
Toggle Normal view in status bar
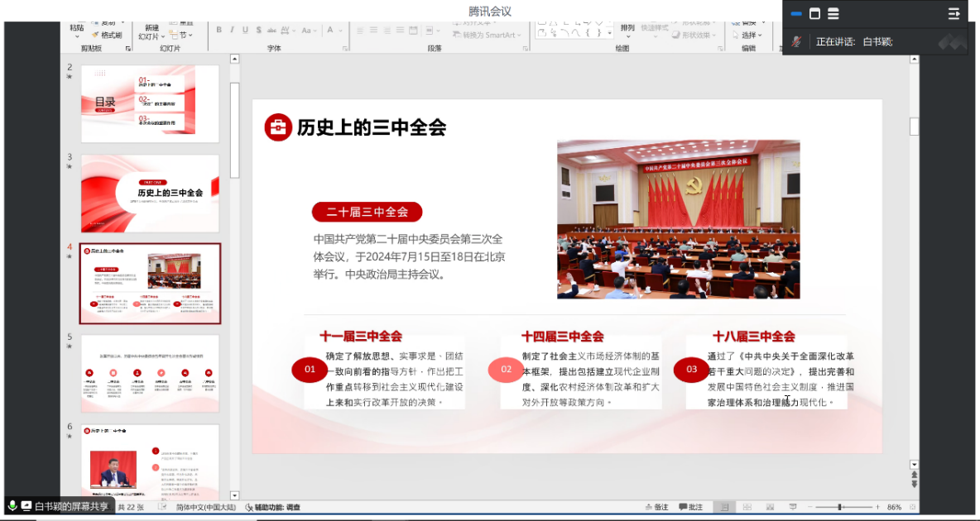click(x=724, y=507)
